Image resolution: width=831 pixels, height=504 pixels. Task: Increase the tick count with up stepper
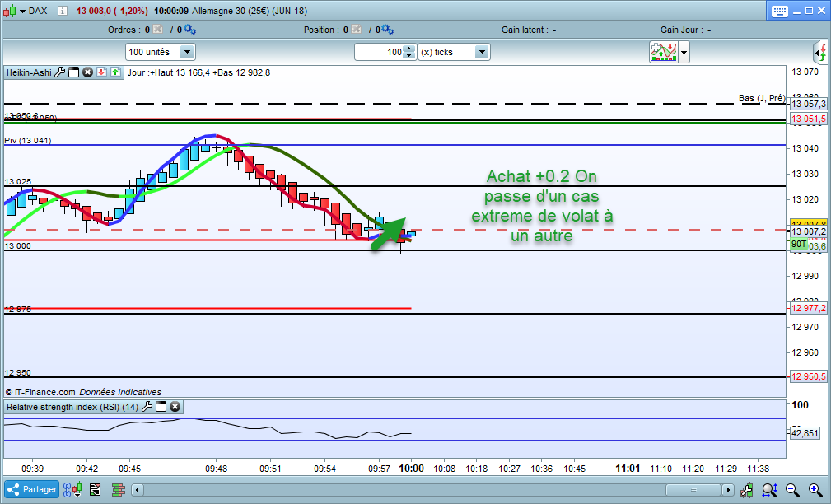pyautogui.click(x=409, y=49)
